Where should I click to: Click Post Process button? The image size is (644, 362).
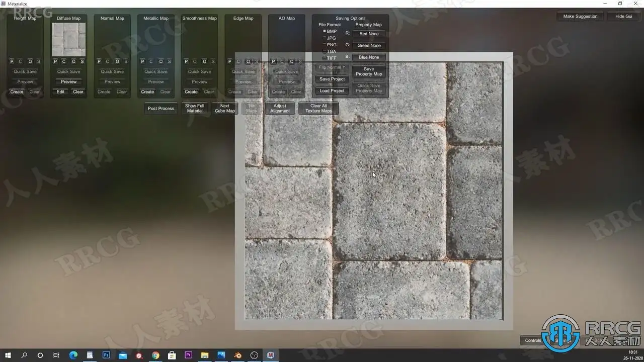pos(161,109)
